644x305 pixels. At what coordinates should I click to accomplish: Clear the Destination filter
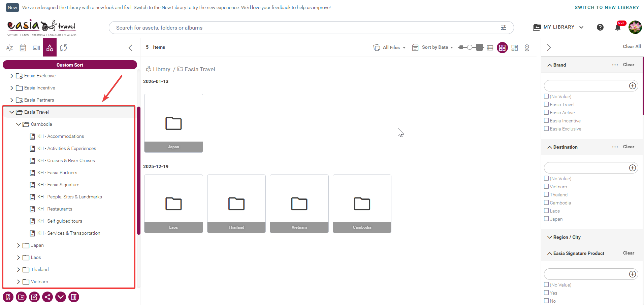click(629, 147)
